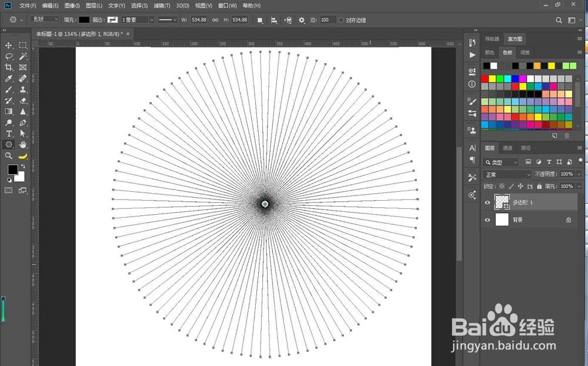Select the Crop tool
Image resolution: width=588 pixels, height=366 pixels.
coord(9,67)
